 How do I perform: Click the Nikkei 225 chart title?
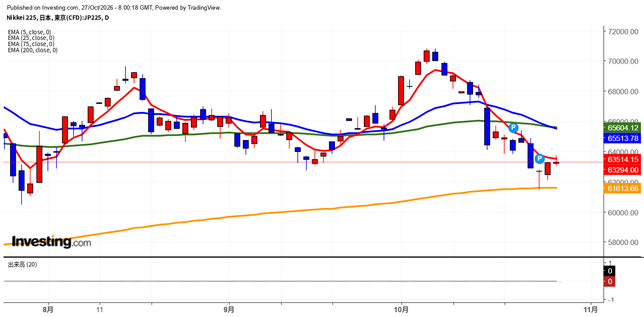point(57,18)
